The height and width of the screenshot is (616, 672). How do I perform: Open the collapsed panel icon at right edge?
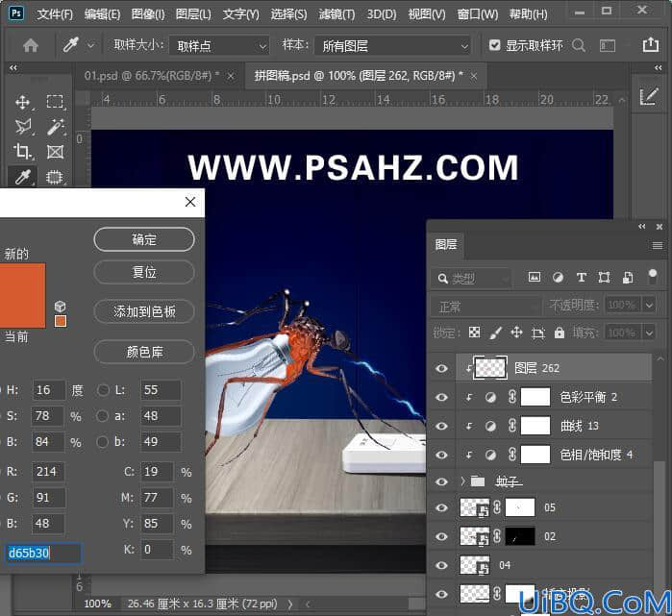pyautogui.click(x=649, y=96)
